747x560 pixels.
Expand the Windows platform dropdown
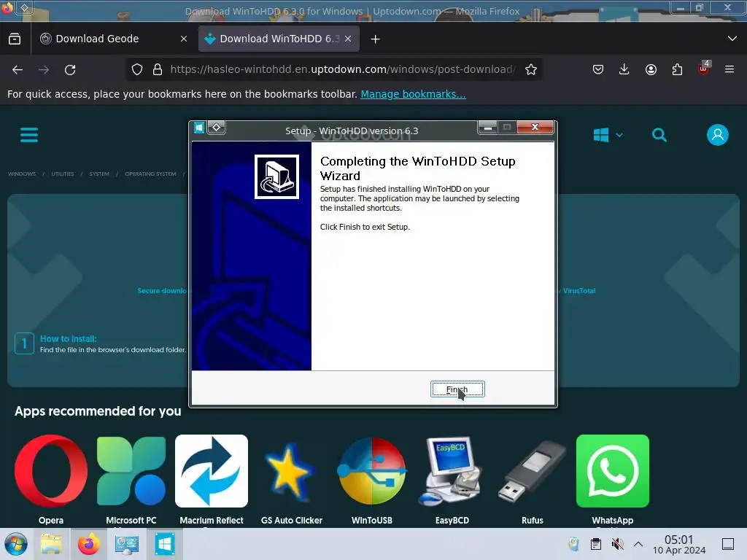coord(608,135)
